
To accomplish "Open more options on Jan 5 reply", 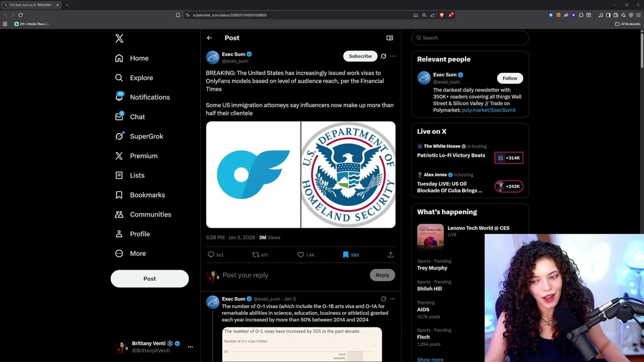I will pos(392,299).
